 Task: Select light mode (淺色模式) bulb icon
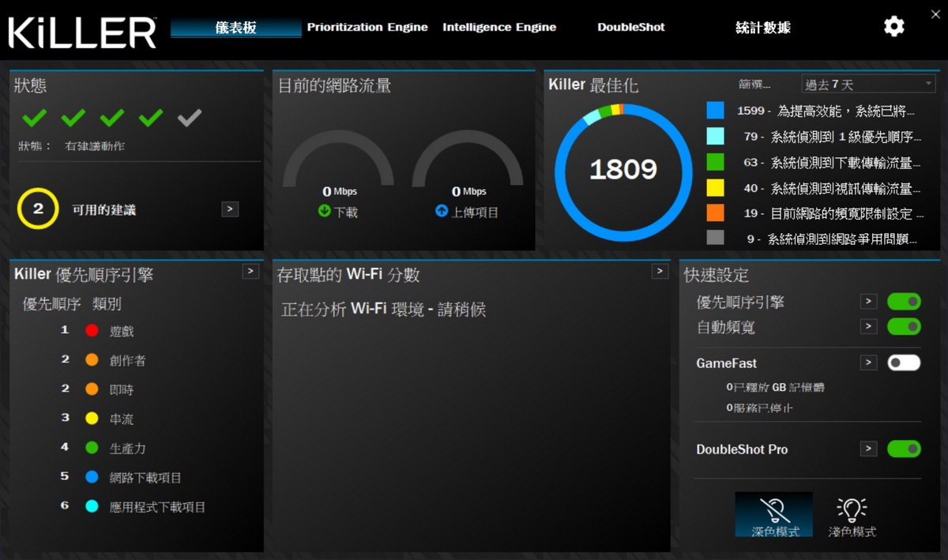(x=852, y=509)
